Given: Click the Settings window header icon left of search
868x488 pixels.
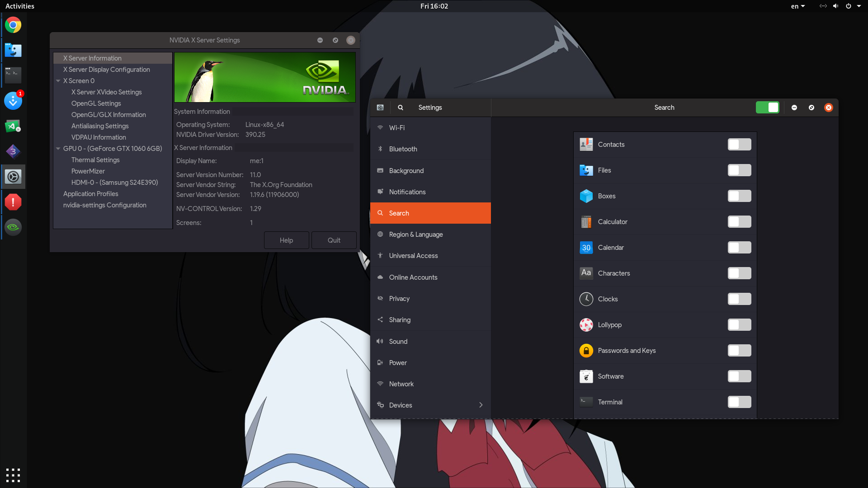Looking at the screenshot, I should pyautogui.click(x=380, y=108).
